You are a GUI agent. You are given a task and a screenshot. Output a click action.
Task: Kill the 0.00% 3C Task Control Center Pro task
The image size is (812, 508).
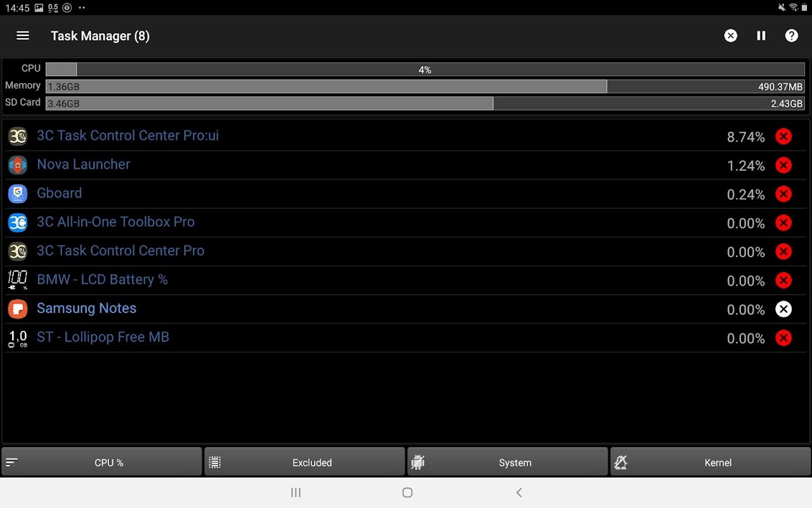click(x=783, y=251)
